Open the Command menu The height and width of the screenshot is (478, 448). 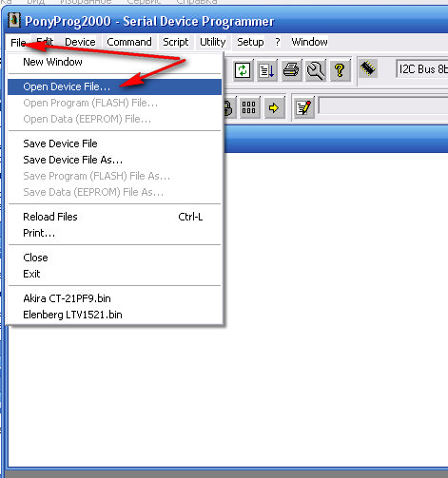pos(129,42)
